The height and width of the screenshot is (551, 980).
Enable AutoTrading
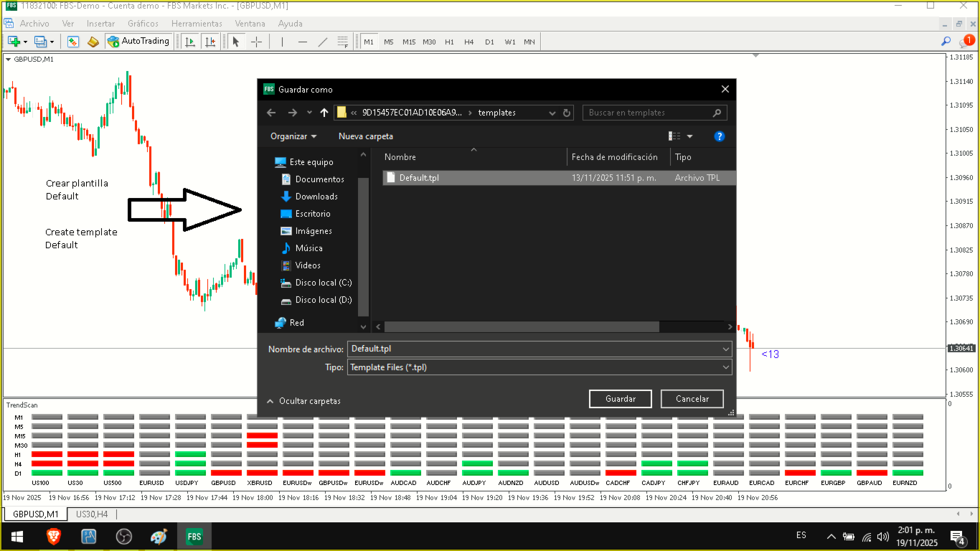(138, 41)
